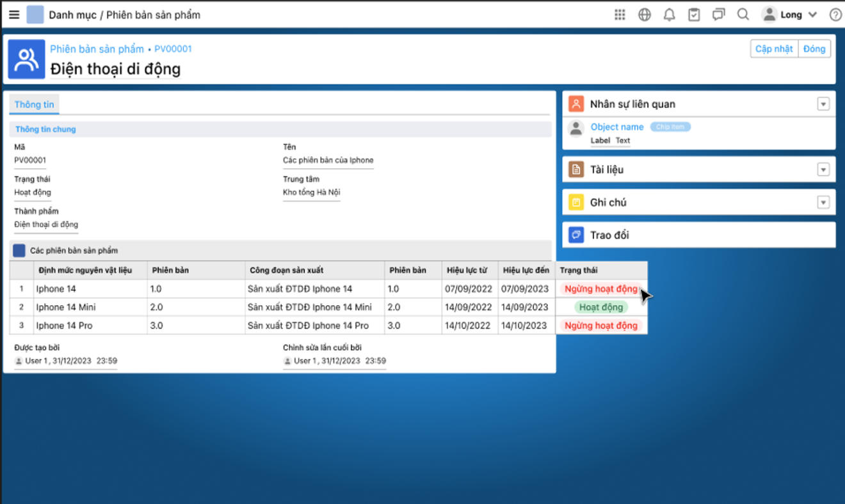Open the Phiên bản sản phẩm breadcrumb link
The image size is (845, 504).
tap(97, 49)
